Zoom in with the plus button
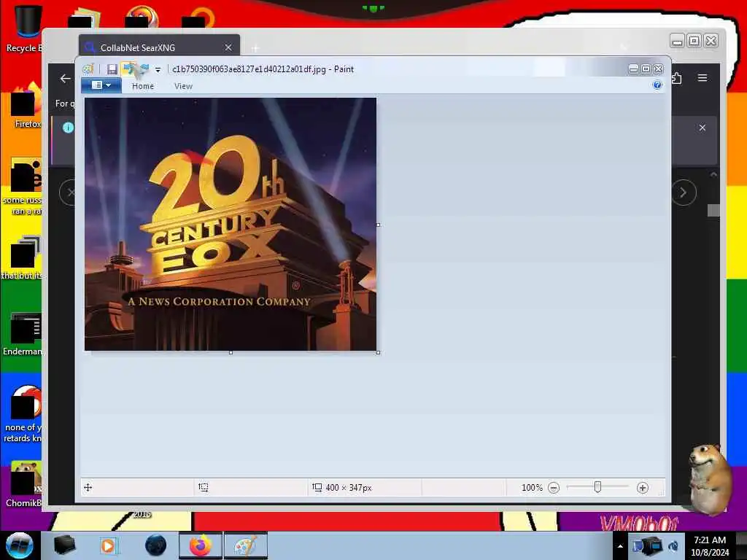The image size is (747, 560). 642,488
